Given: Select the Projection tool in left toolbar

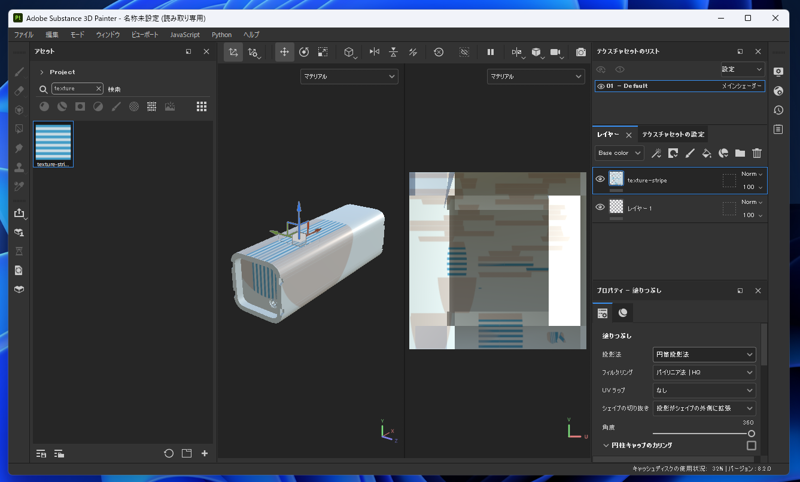Looking at the screenshot, I should click(19, 110).
